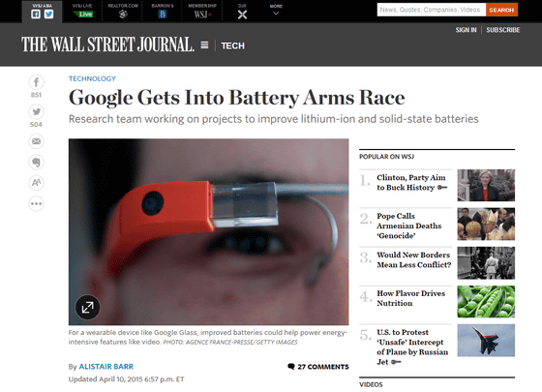Open the Tech section label
The width and height of the screenshot is (542, 392).
[232, 45]
